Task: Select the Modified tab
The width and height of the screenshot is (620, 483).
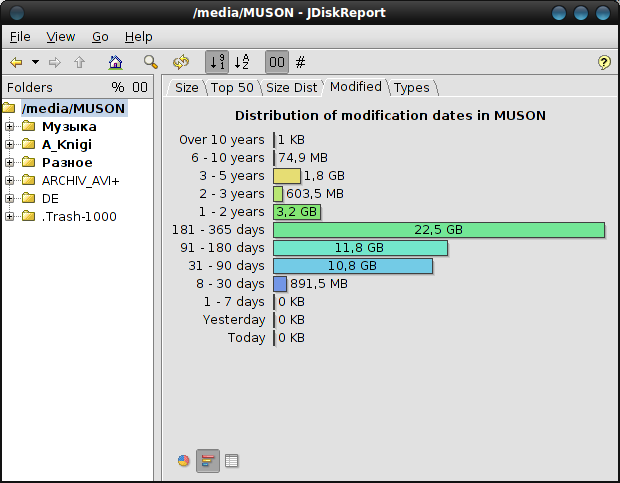Action: tap(356, 87)
